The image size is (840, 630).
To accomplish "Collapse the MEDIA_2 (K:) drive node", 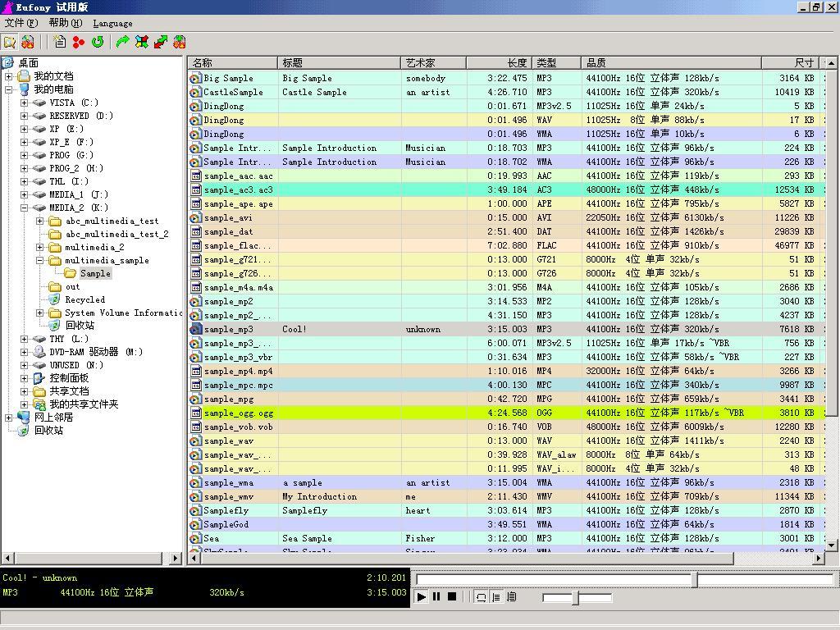I will 24,208.
